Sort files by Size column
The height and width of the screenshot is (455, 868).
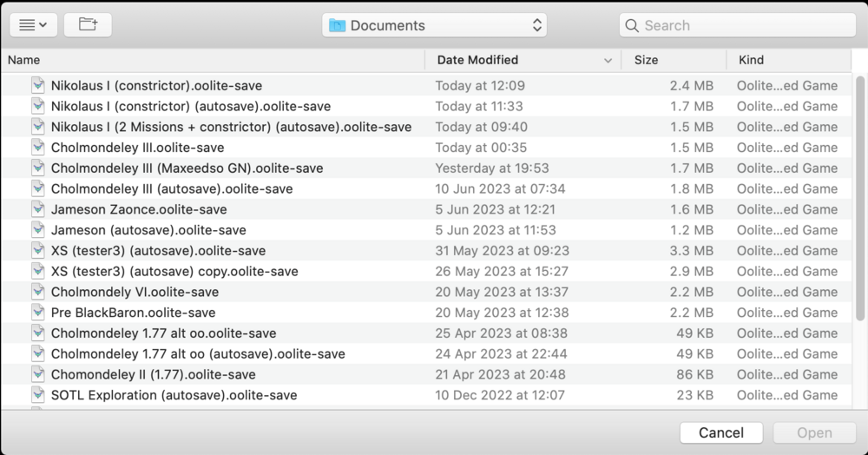646,60
